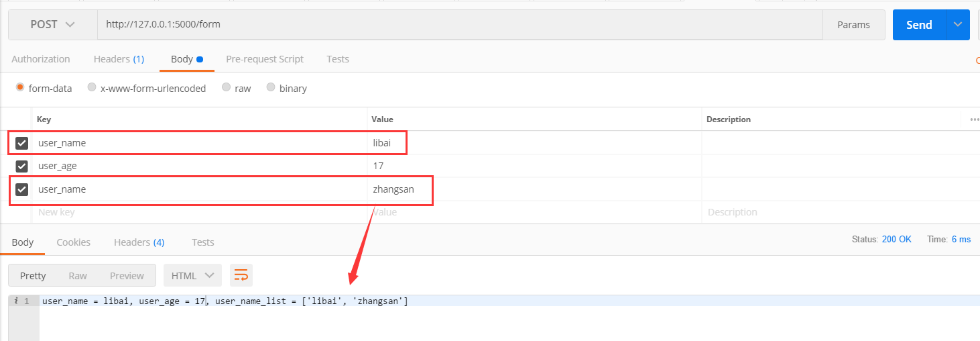This screenshot has width=980, height=341.
Task: Select the form-data radio button
Action: pyautogui.click(x=20, y=87)
